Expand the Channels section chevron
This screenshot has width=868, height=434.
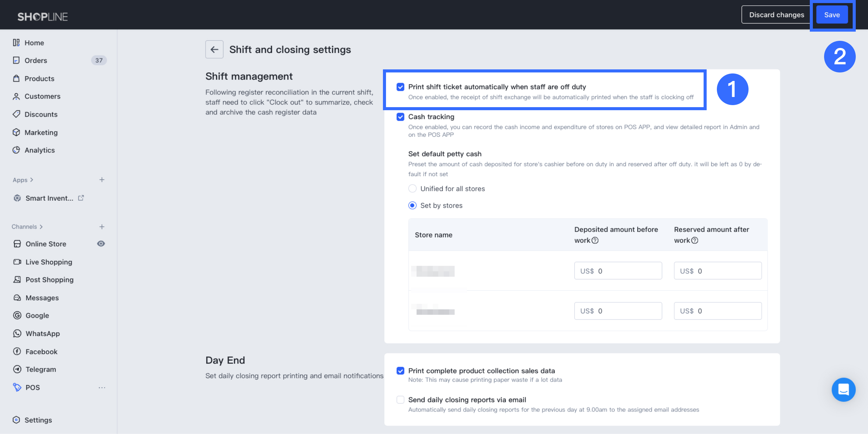(41, 227)
